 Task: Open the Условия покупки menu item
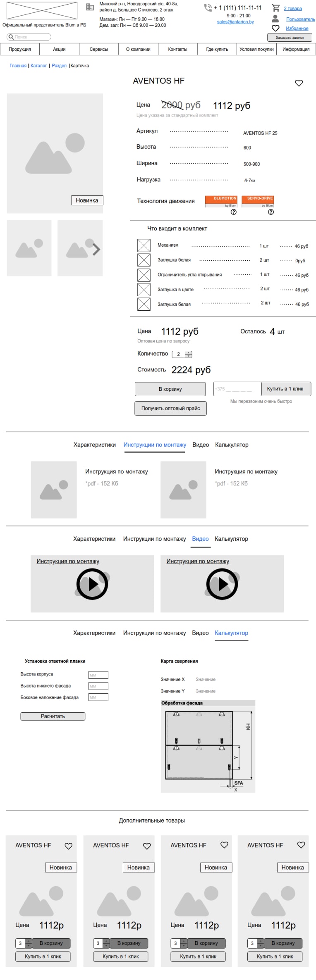(x=256, y=49)
